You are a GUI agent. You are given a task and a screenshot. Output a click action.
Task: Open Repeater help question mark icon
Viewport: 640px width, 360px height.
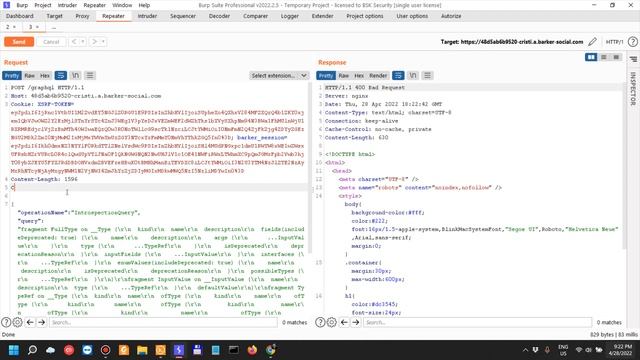(633, 42)
